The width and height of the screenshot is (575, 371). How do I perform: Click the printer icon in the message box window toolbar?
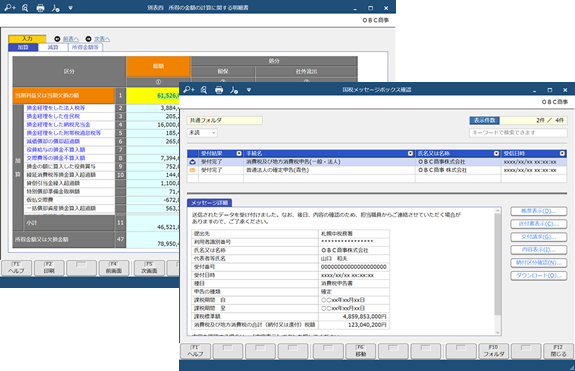(x=219, y=89)
